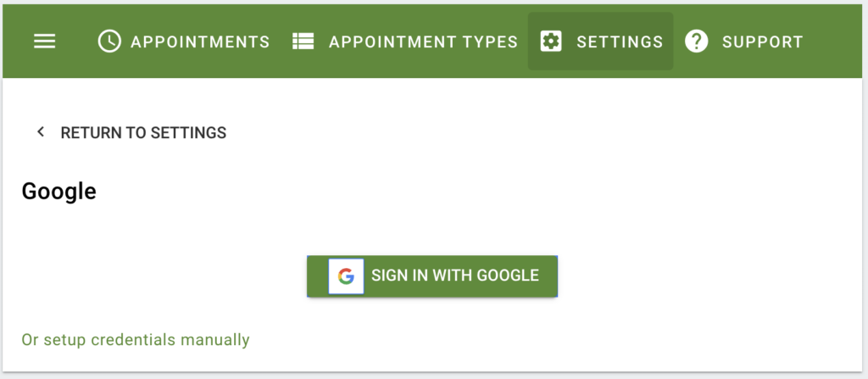The image size is (868, 379).
Task: Choose Or setup credentials manually
Action: [136, 340]
